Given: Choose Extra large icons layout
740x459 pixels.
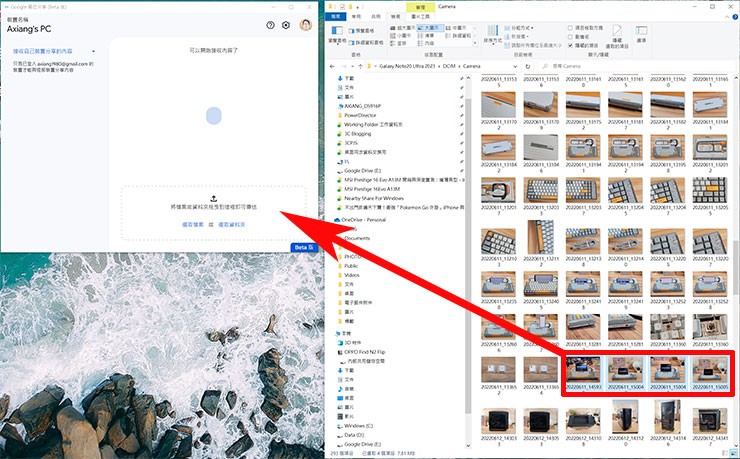Looking at the screenshot, I should (x=403, y=28).
